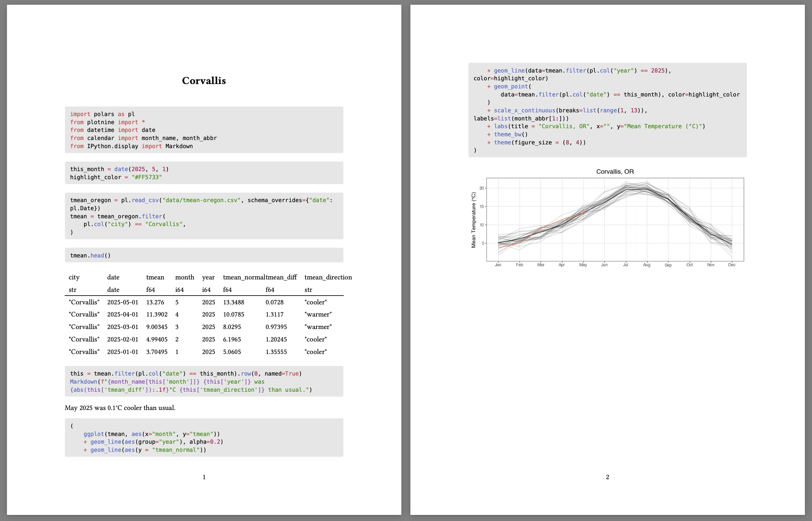Select page number 2

(607, 477)
